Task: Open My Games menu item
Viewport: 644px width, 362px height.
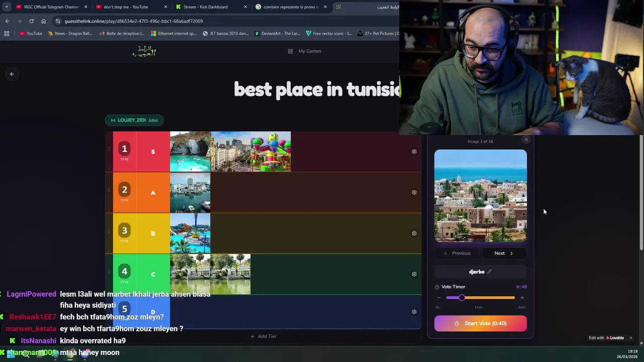Action: point(304,51)
